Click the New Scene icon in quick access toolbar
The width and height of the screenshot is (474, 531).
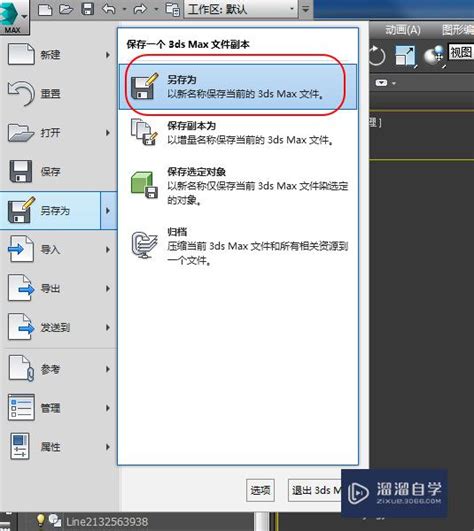[x=45, y=9]
